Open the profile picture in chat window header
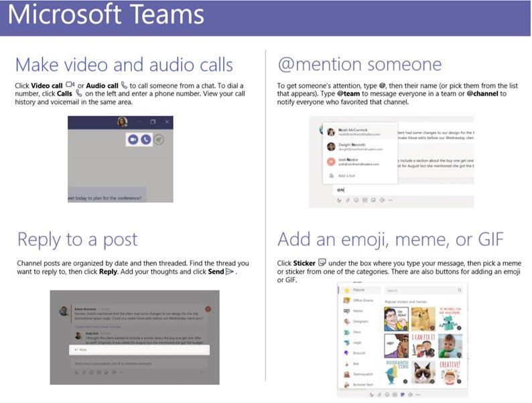This screenshot has width=532, height=403. 122,122
